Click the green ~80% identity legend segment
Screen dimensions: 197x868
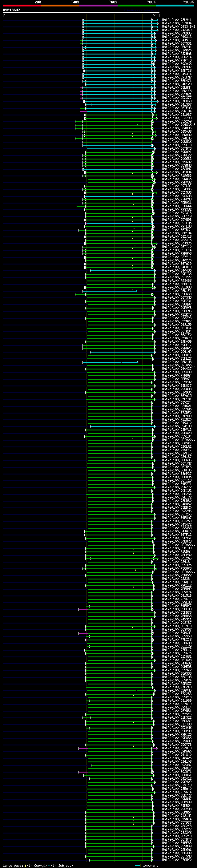pyautogui.click(x=137, y=6)
